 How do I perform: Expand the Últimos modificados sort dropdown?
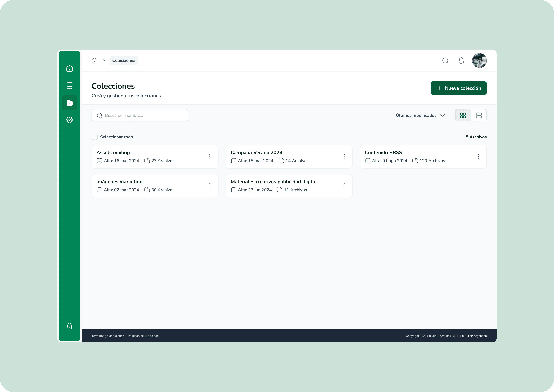coord(420,115)
